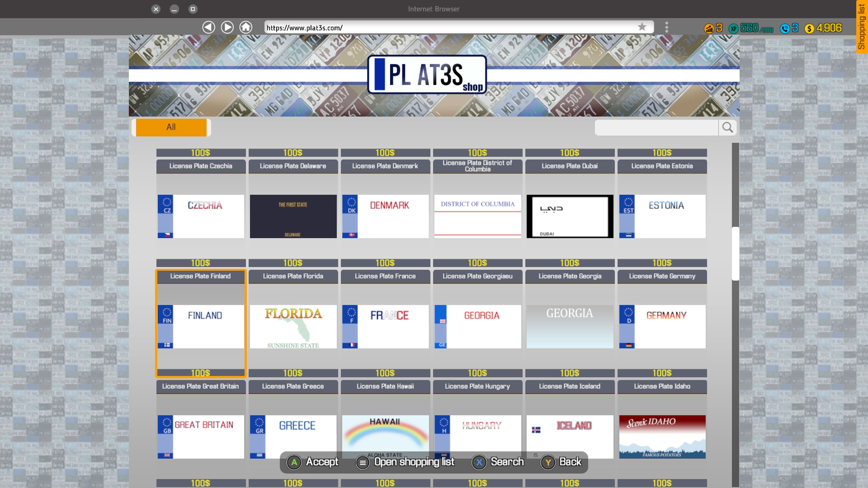The width and height of the screenshot is (868, 488).
Task: Click the "License Plate Czechia" title
Action: click(x=201, y=166)
